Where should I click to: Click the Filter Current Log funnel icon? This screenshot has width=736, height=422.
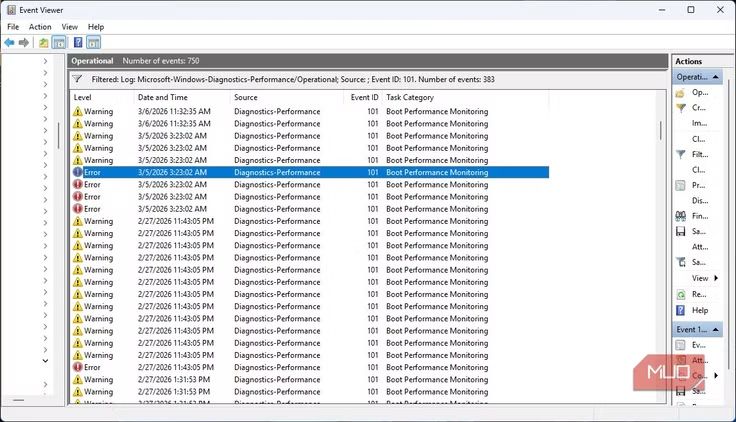click(x=680, y=155)
